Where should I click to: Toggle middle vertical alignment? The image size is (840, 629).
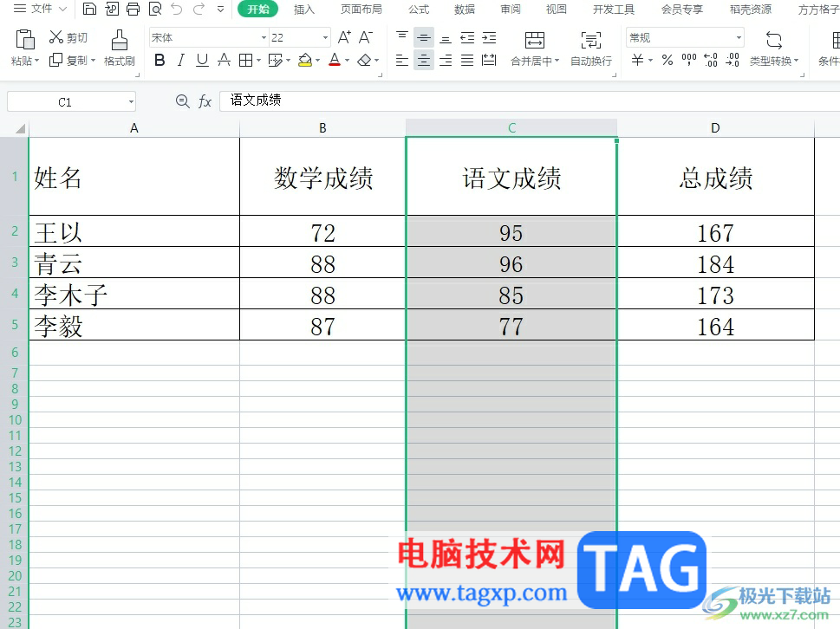click(424, 37)
